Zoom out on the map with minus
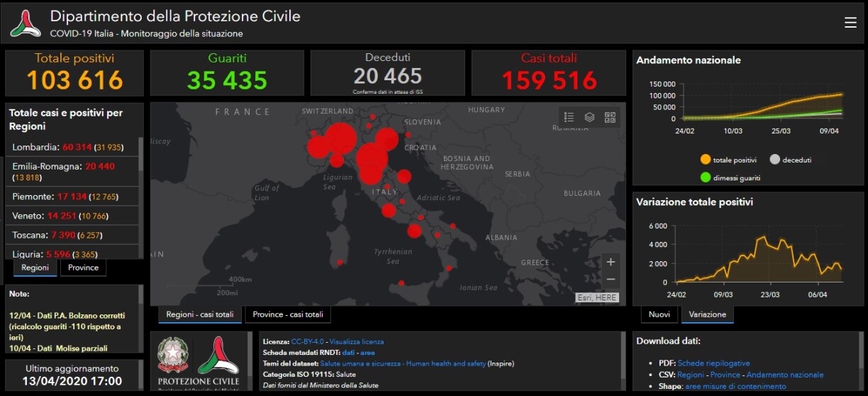Screen dimensions: 868x396 pyautogui.click(x=611, y=280)
